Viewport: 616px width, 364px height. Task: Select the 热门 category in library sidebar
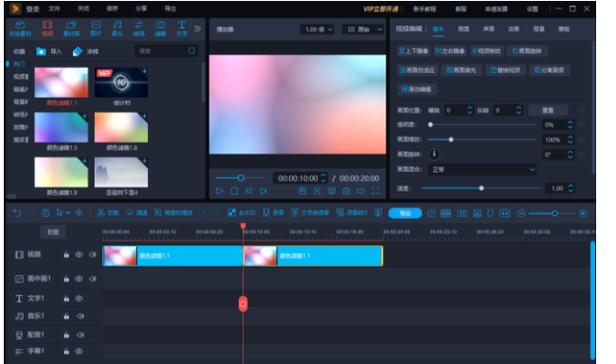[19, 64]
